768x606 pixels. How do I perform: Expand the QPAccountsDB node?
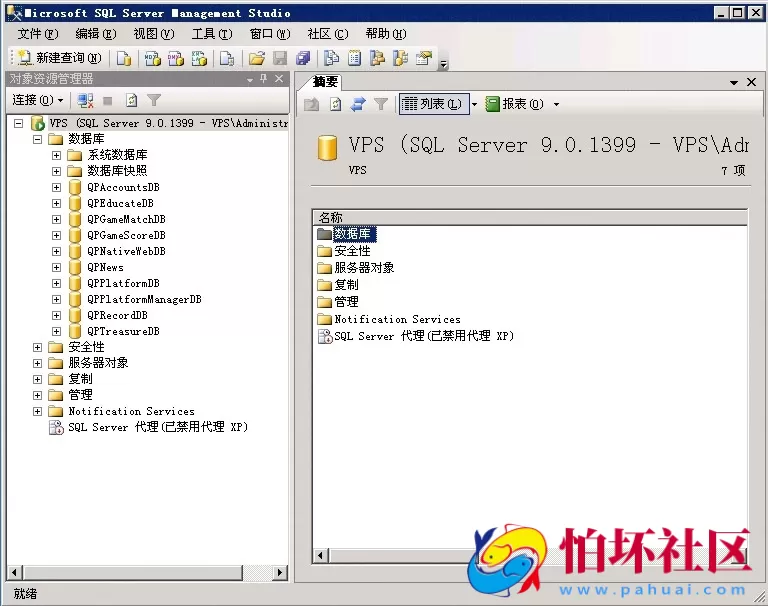point(56,187)
